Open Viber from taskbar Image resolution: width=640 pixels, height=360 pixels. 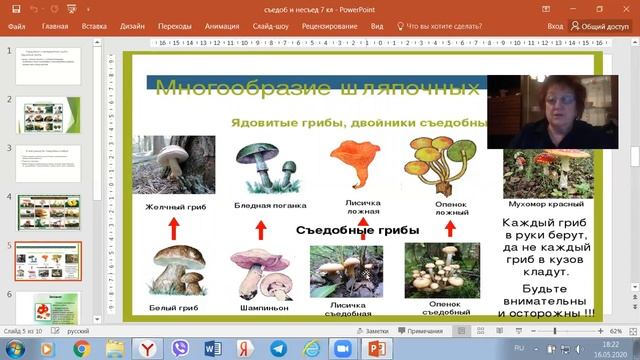180,349
